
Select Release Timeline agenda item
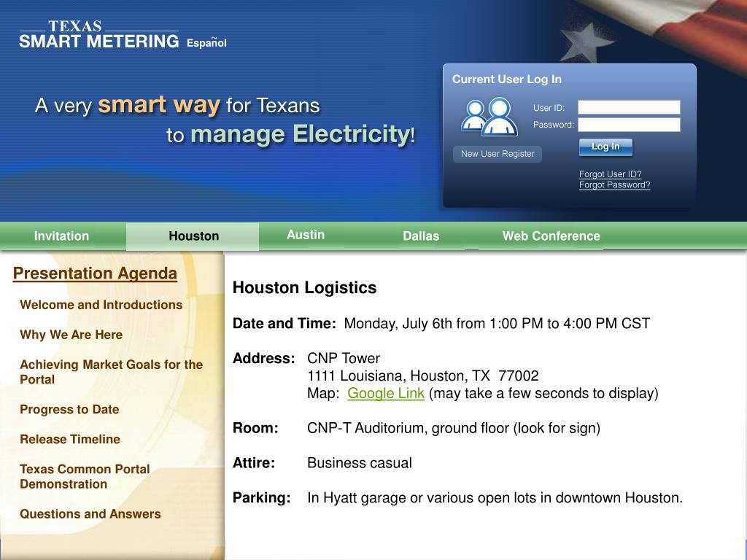pos(69,439)
